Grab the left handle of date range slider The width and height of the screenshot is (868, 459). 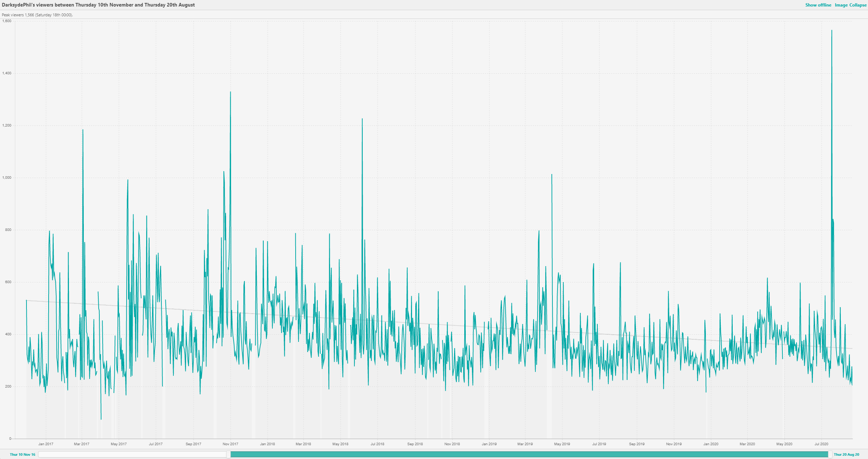coord(229,454)
